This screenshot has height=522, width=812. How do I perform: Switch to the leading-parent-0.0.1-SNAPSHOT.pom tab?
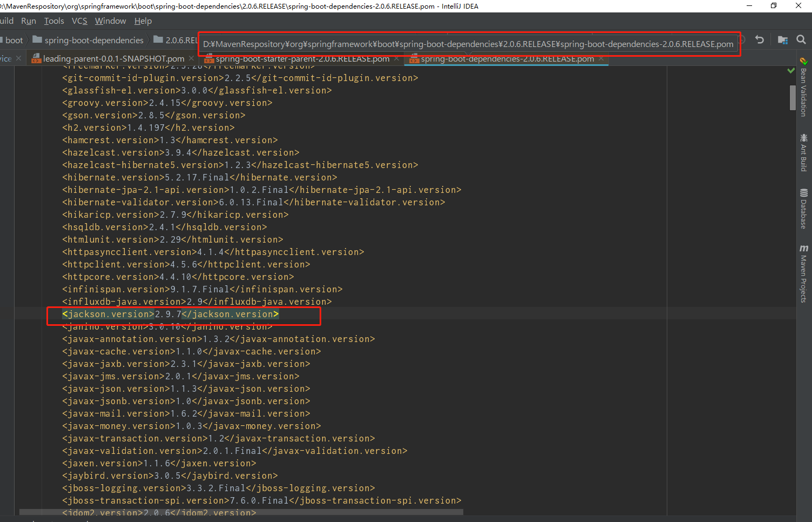click(113, 58)
